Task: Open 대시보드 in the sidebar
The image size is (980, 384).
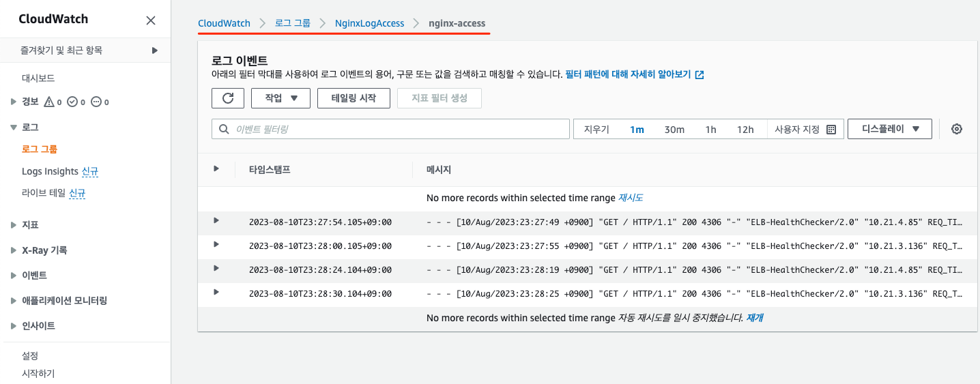Action: pyautogui.click(x=38, y=78)
